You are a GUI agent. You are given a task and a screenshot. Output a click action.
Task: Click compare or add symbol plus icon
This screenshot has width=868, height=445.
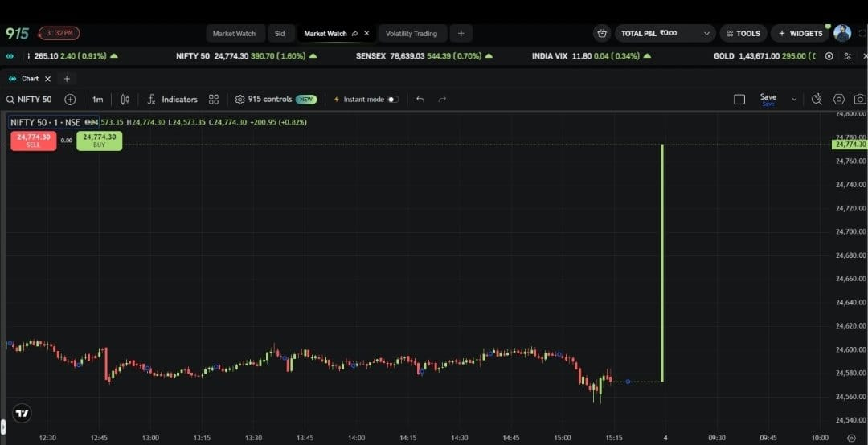[x=70, y=100]
